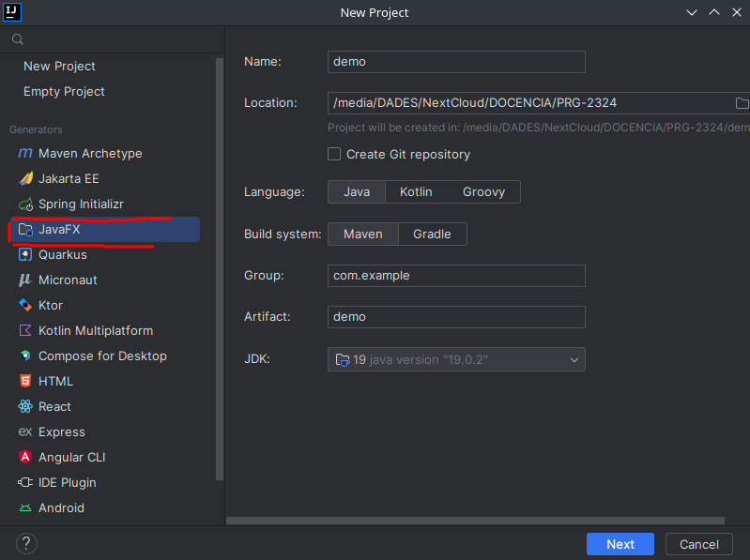Click the Ktor generator icon
Screen dimensions: 750x560
[x=25, y=305]
